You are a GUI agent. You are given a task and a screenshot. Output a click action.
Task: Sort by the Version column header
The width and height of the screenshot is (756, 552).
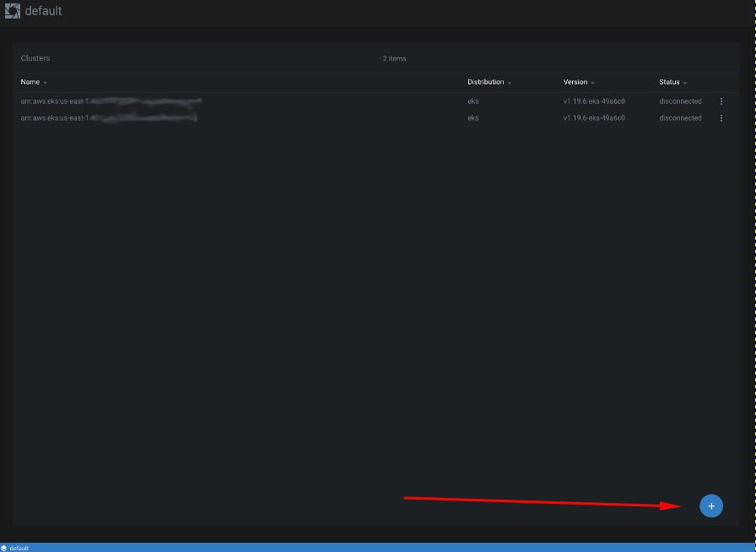575,82
